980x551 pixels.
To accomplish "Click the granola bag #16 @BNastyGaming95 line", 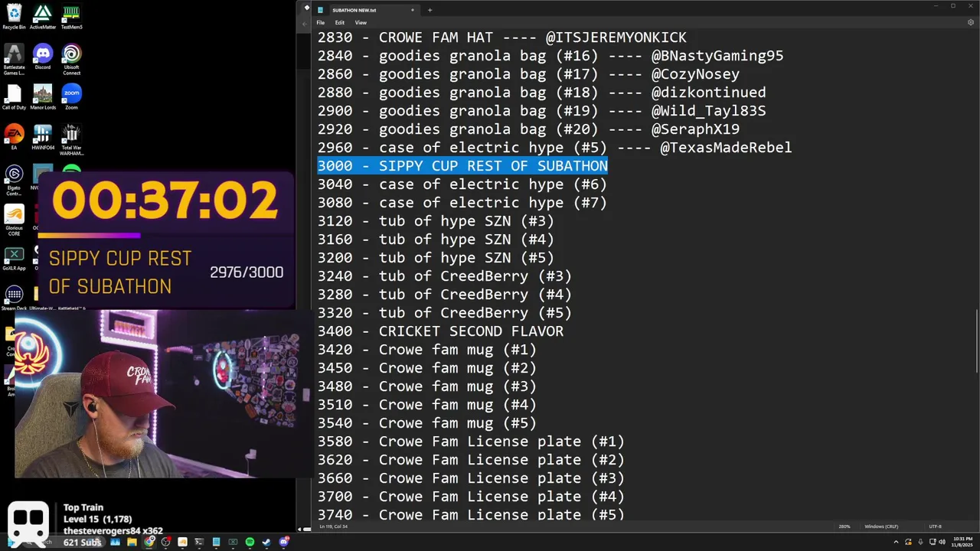I will coord(550,56).
